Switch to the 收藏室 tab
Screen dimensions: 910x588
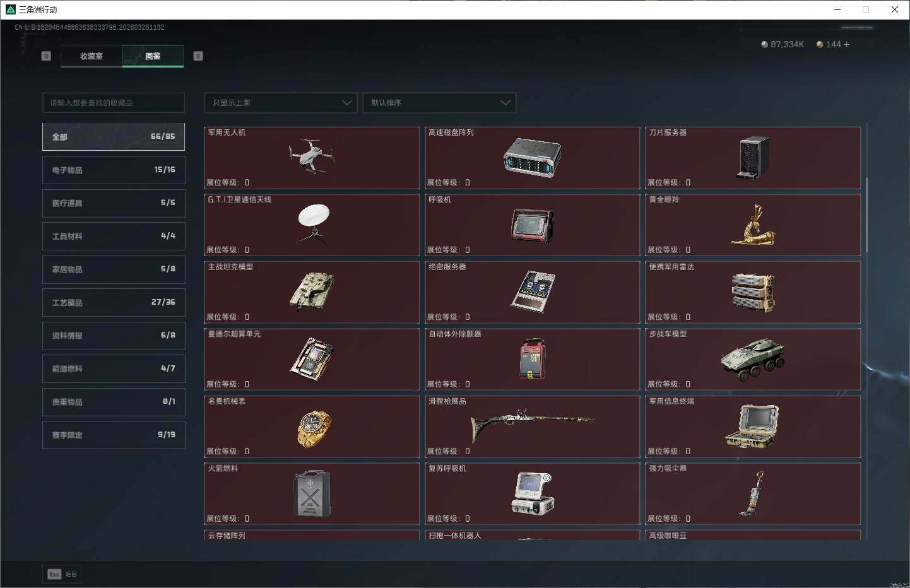(x=92, y=56)
